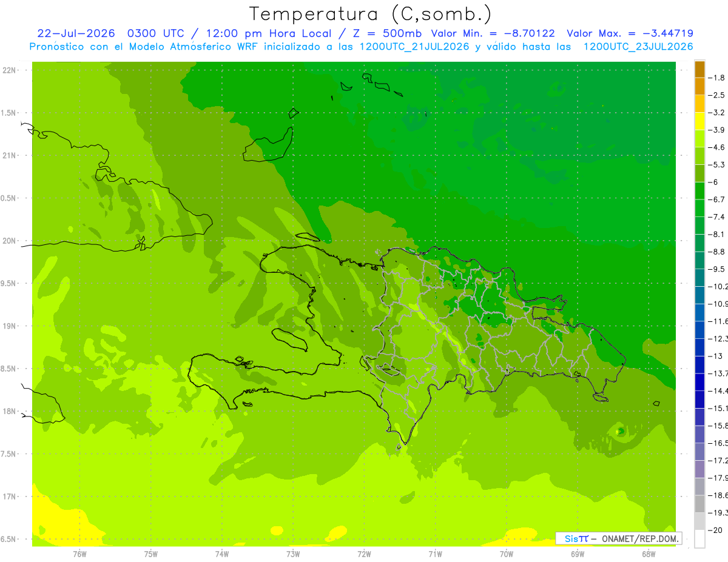Click the "-6.7" colorbar value
The height and width of the screenshot is (562, 728).
tap(716, 199)
